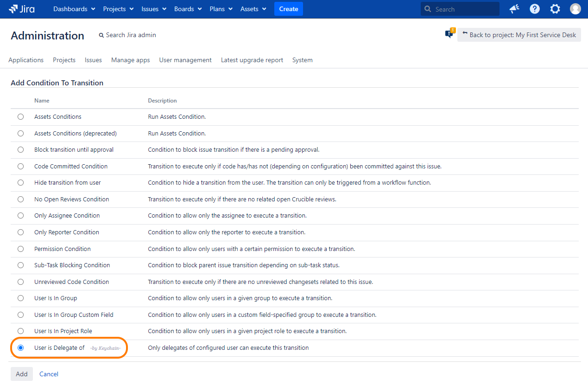The image size is (588, 386).
Task: Open the Manage apps tab
Action: [130, 60]
